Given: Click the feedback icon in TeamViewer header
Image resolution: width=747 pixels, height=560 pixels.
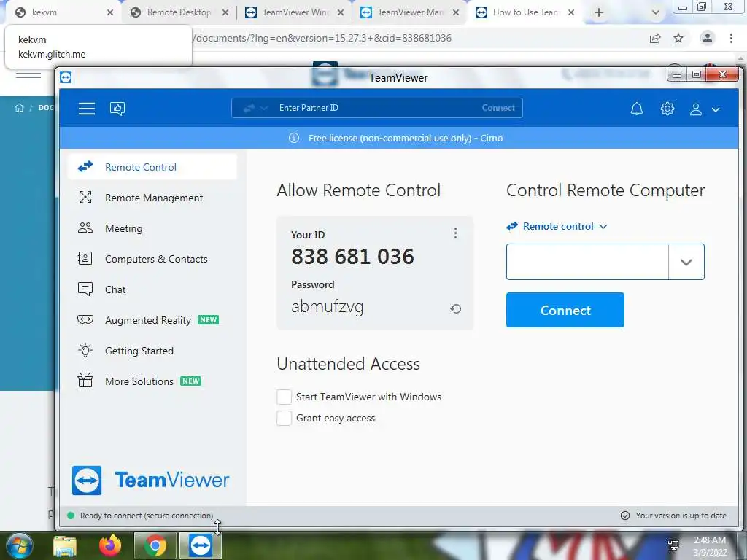Looking at the screenshot, I should (117, 109).
